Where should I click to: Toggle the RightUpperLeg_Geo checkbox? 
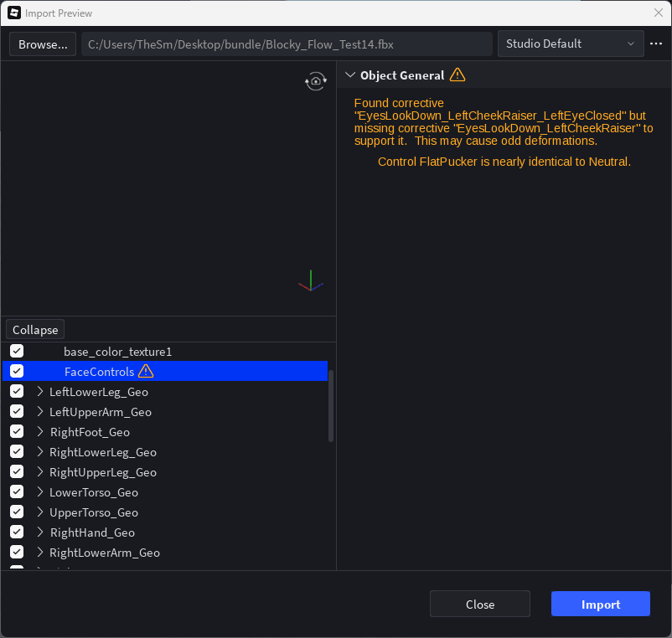[17, 472]
